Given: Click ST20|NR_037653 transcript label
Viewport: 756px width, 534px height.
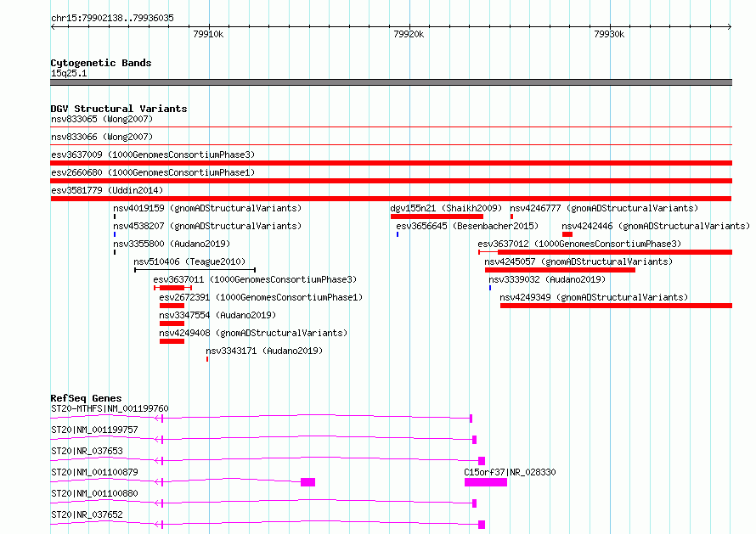Looking at the screenshot, I should point(87,451).
